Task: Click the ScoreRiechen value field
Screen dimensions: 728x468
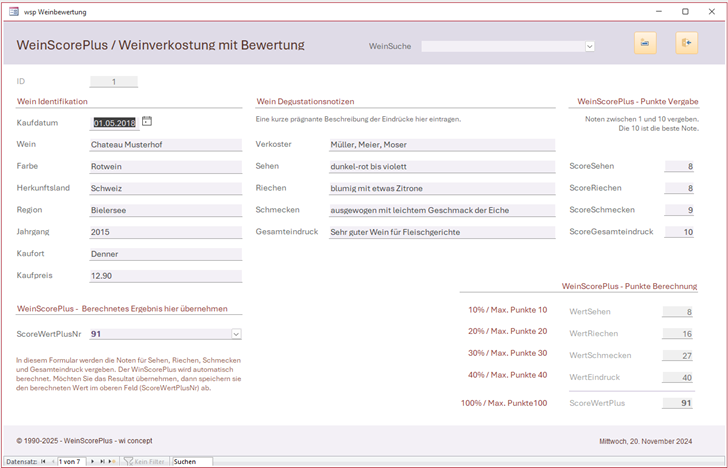Action: click(x=679, y=188)
